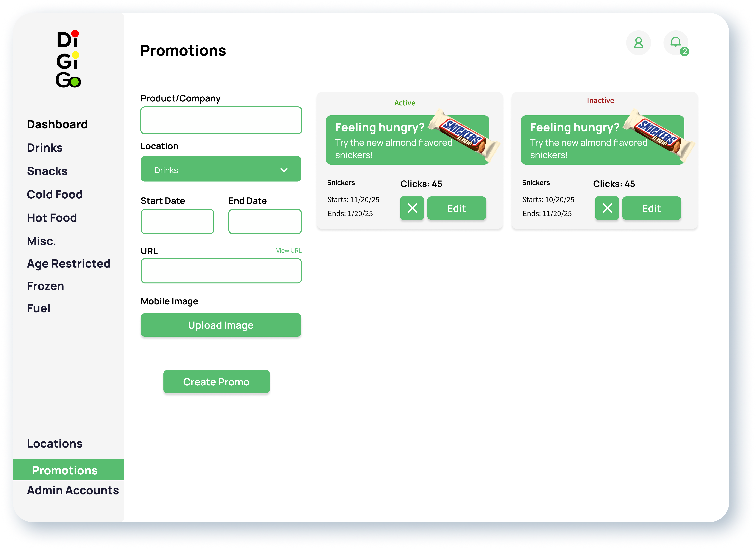
Task: Expand the Location dropdown chevron
Action: coord(284,170)
